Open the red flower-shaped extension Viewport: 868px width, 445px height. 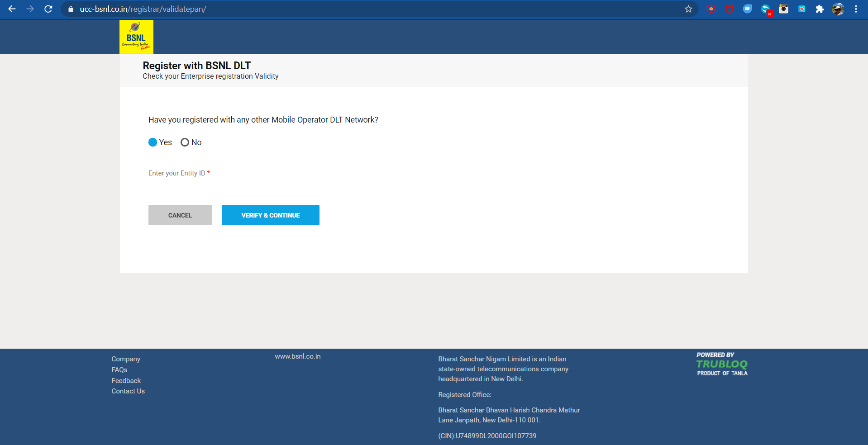(711, 9)
